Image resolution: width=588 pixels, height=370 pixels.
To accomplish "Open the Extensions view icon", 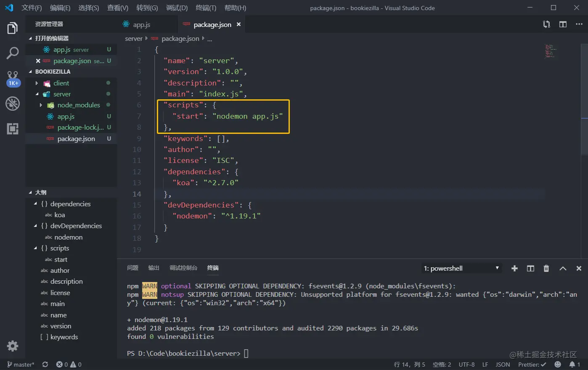I will click(x=13, y=129).
